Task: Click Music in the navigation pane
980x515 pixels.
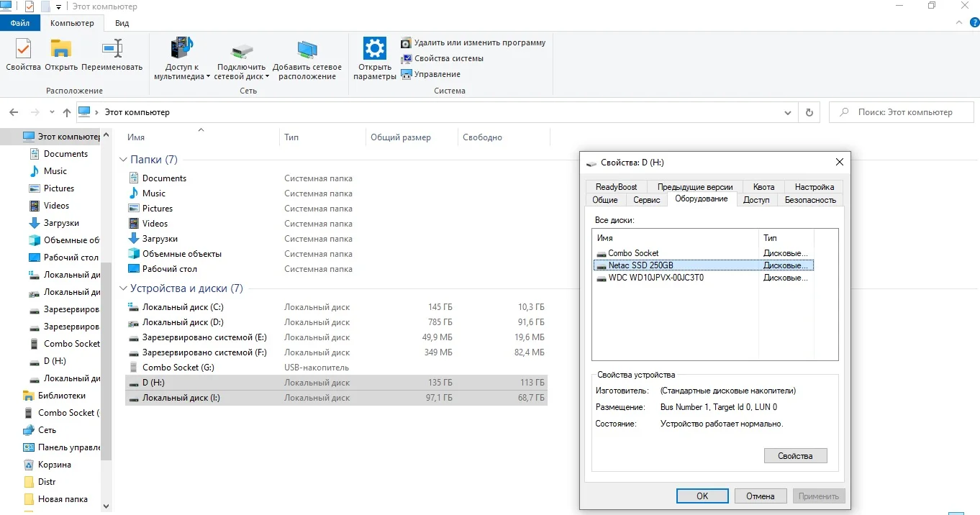Action: click(x=55, y=171)
